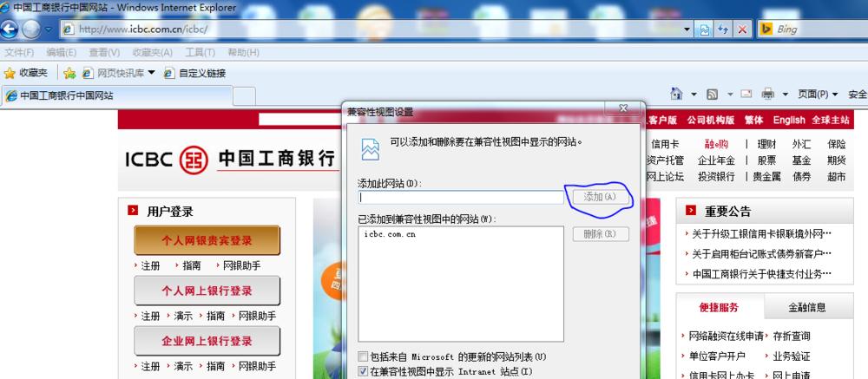This screenshot has width=868, height=379.
Task: Open 投资银行 navigation link
Action: (x=716, y=177)
